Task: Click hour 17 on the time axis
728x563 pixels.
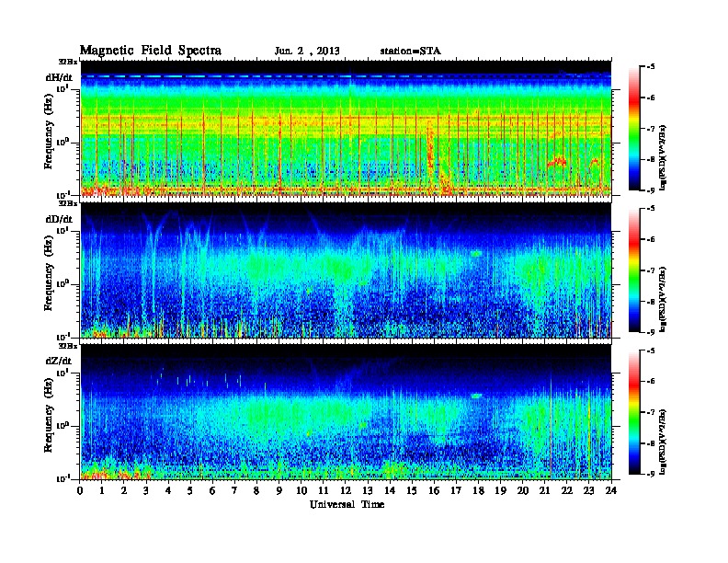Action: pyautogui.click(x=457, y=490)
